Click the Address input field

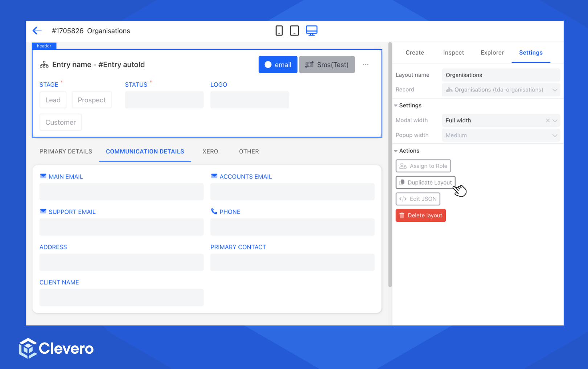coord(122,262)
